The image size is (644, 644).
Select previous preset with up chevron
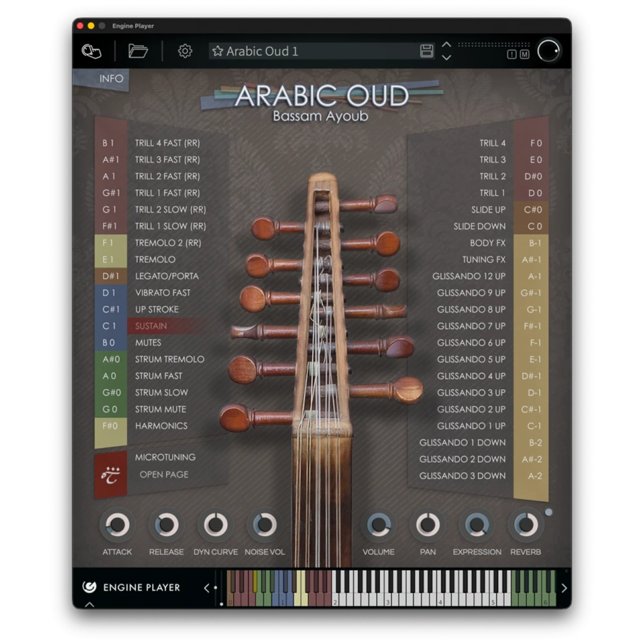click(446, 45)
